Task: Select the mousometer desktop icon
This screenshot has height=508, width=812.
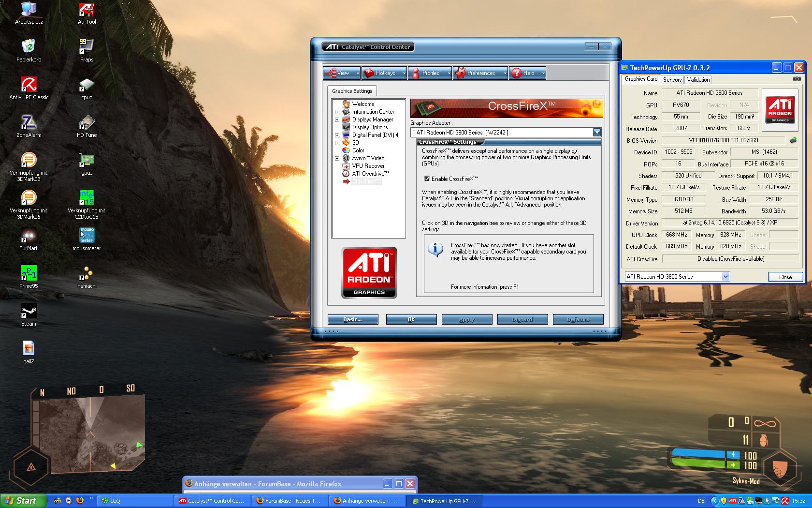Action: pyautogui.click(x=87, y=239)
